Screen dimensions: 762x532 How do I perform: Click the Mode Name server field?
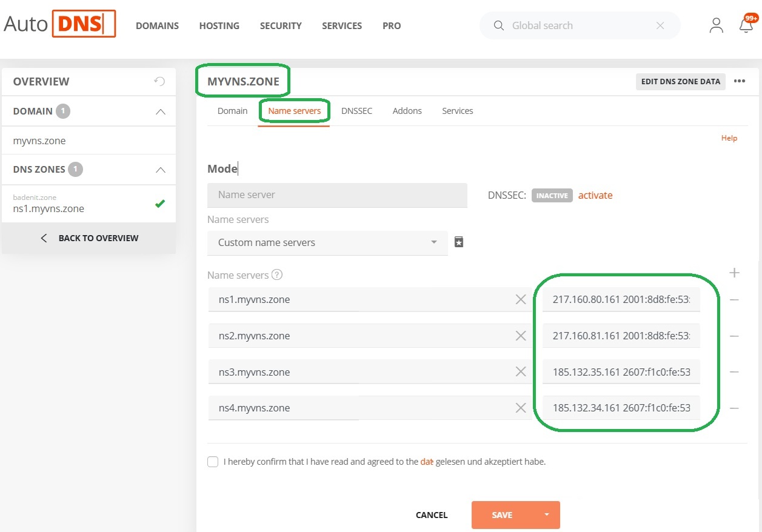337,195
